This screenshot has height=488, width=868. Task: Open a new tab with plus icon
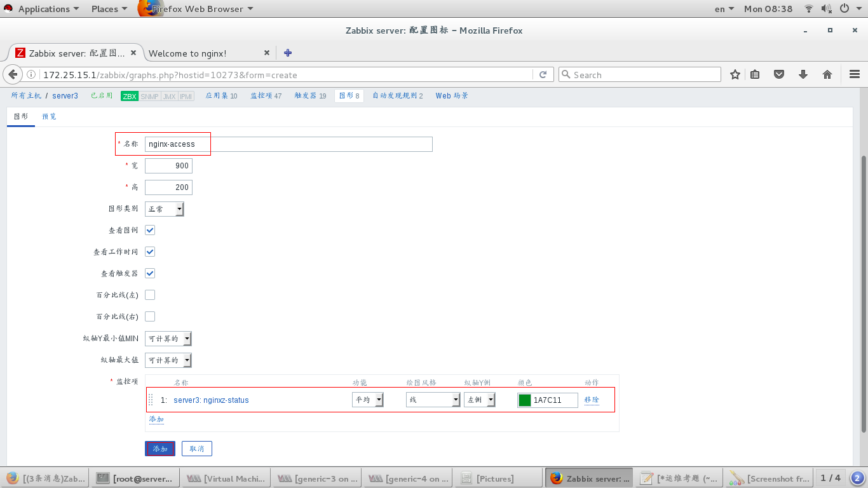click(x=288, y=53)
